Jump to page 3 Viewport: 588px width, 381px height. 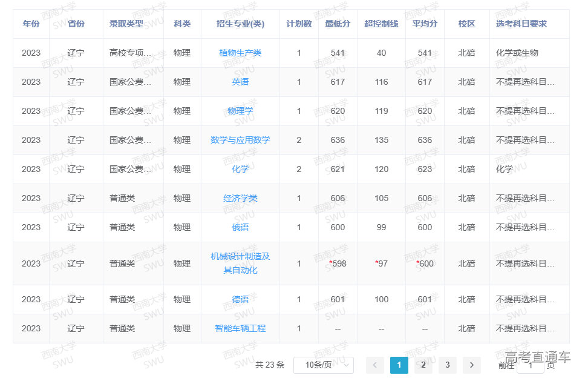448,365
